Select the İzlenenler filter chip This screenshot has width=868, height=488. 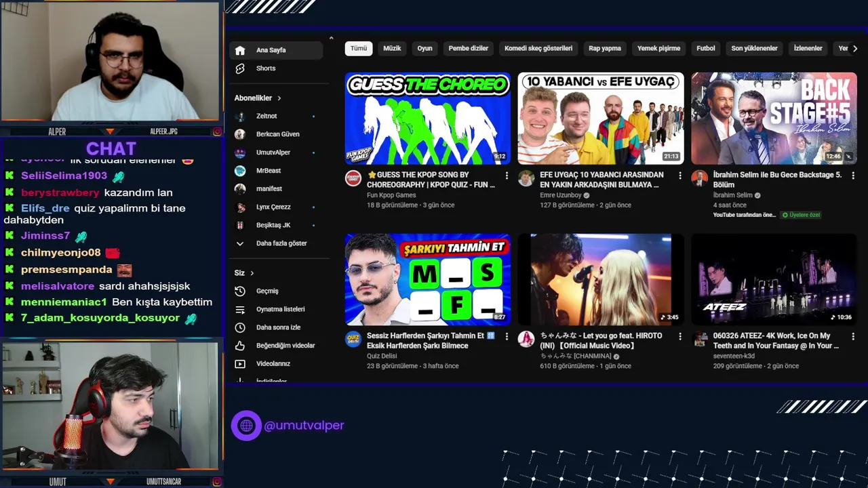tap(808, 49)
